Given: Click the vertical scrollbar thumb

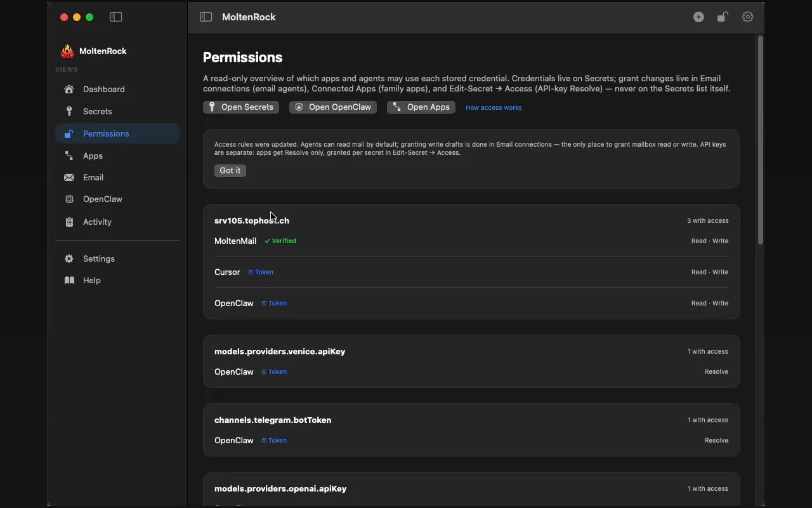Looking at the screenshot, I should (761, 140).
